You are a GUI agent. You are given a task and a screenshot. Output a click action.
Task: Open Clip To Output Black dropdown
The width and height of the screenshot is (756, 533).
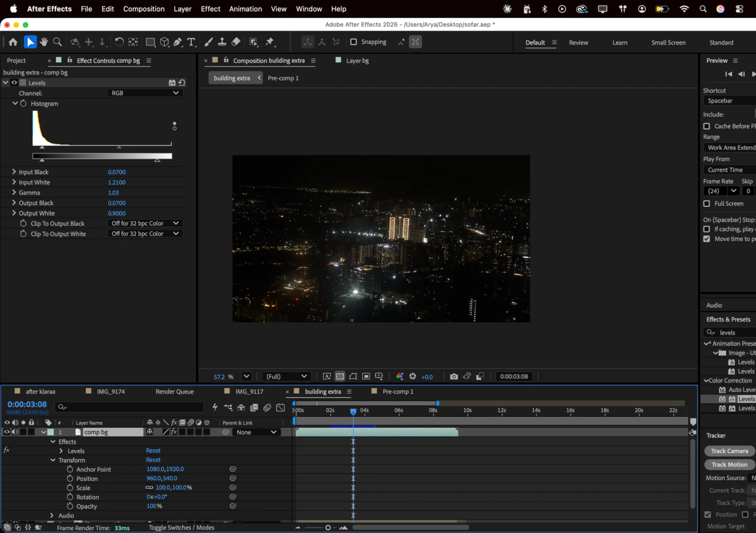(145, 223)
